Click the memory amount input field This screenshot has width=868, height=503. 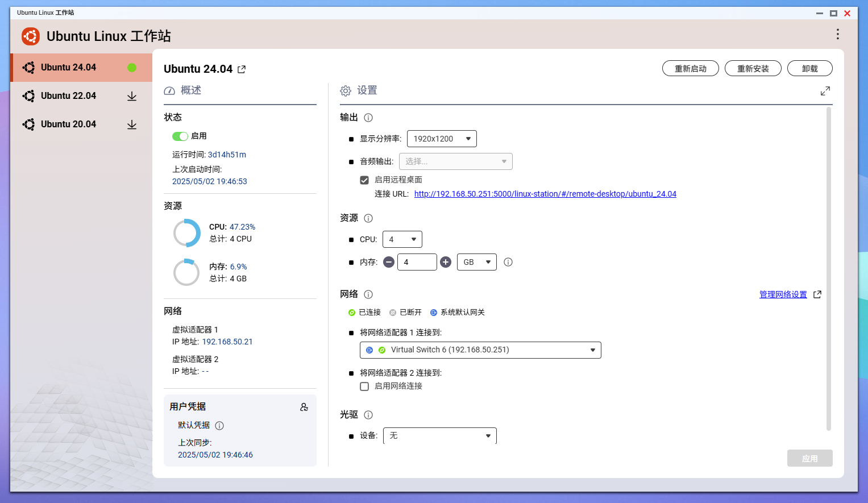tap(417, 262)
